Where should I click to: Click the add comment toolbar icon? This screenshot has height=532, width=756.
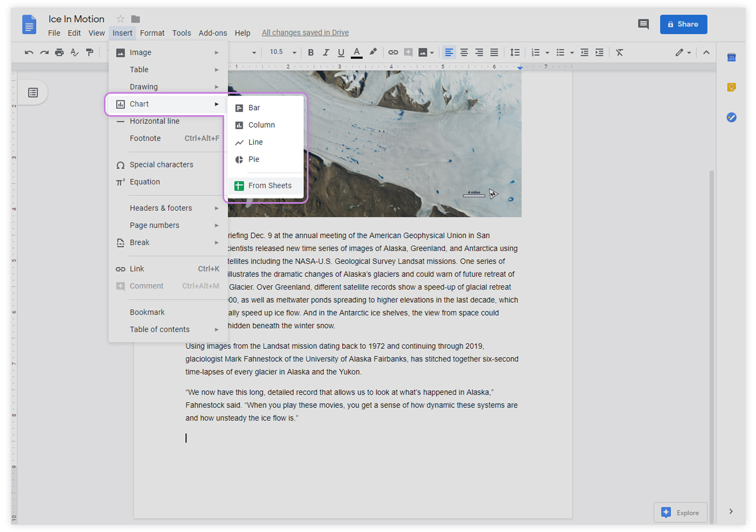click(x=408, y=52)
